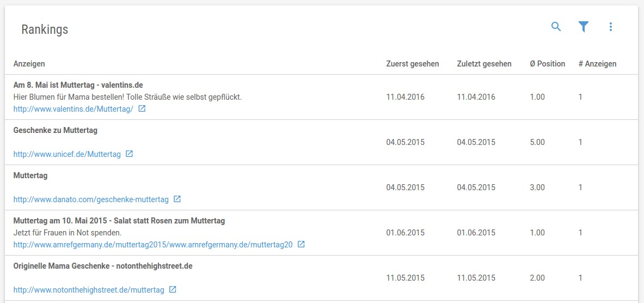644x303 pixels.
Task: Sort by the Anzeigen column header
Action: pyautogui.click(x=29, y=64)
